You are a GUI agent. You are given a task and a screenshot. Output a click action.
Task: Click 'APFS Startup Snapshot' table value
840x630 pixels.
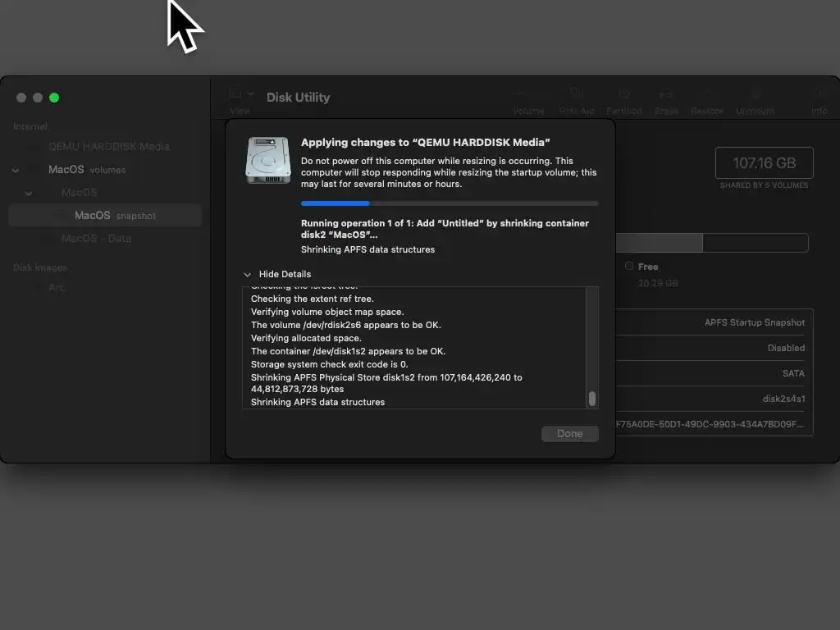click(x=755, y=322)
